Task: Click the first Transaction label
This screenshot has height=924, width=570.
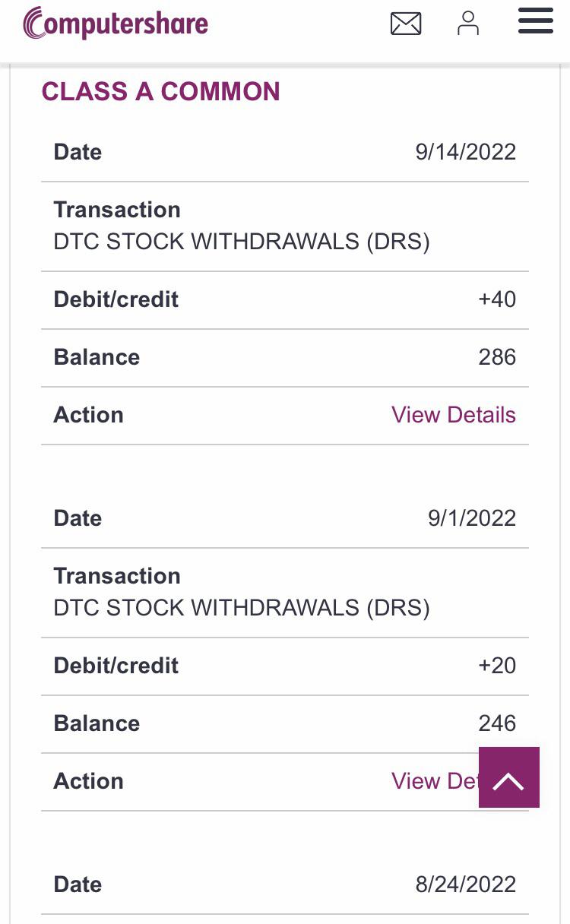Action: pyautogui.click(x=117, y=210)
